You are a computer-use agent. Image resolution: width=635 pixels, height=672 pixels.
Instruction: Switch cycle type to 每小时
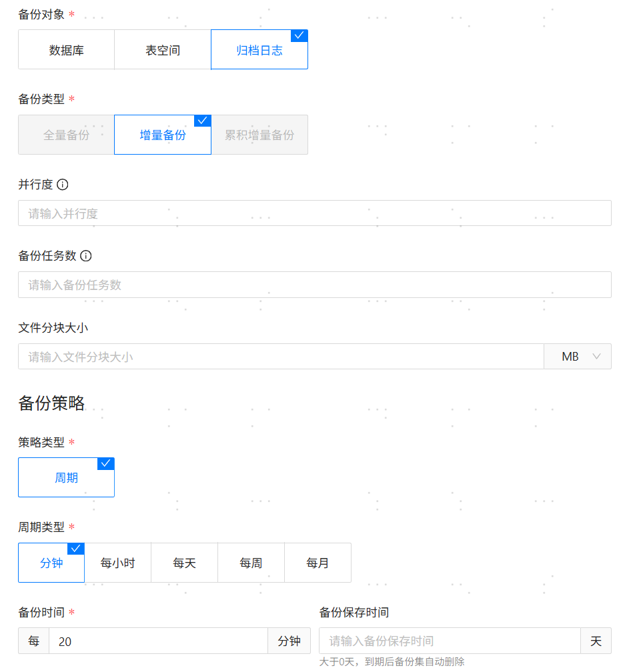[x=118, y=563]
